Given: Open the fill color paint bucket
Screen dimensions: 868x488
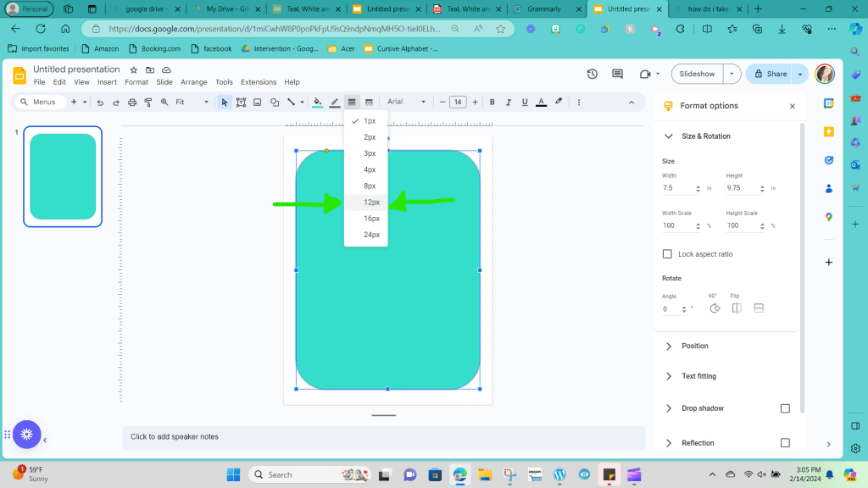Looking at the screenshot, I should (x=317, y=103).
